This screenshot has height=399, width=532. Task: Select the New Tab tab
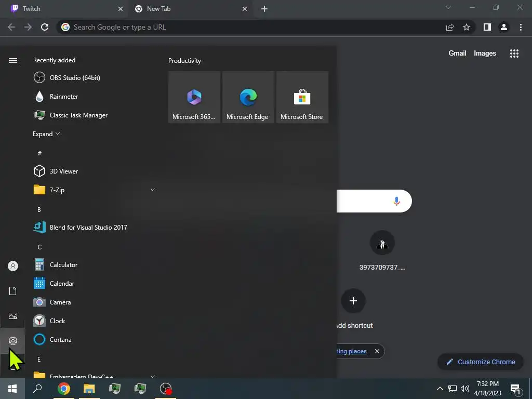tap(190, 9)
